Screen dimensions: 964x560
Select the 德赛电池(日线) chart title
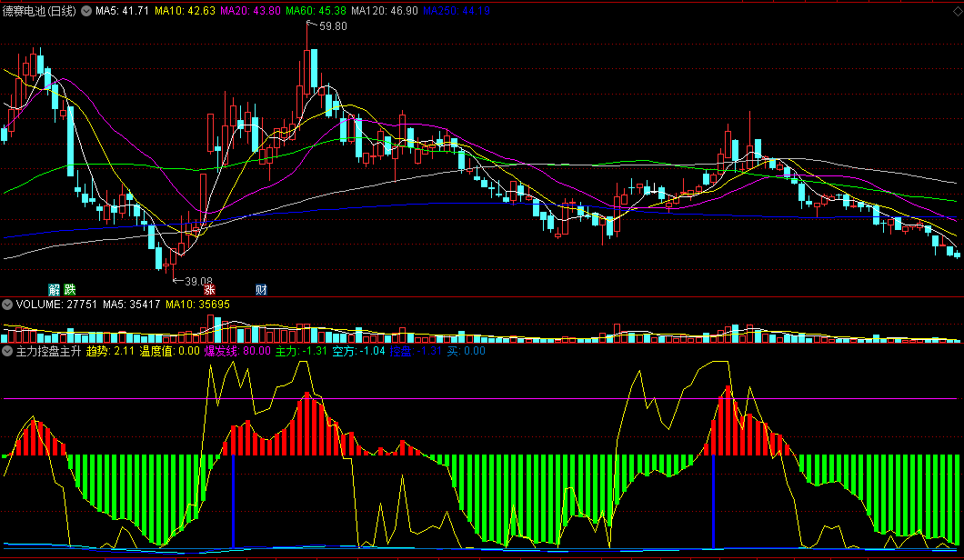pyautogui.click(x=39, y=11)
